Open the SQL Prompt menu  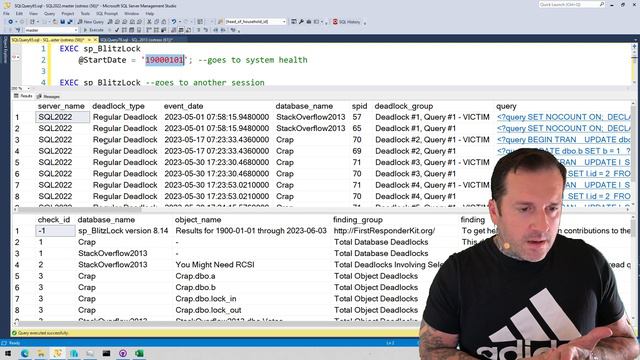click(x=107, y=13)
